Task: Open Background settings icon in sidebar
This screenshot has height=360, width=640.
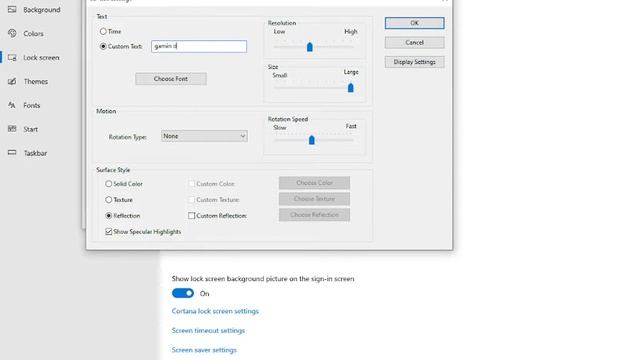Action: [12, 9]
